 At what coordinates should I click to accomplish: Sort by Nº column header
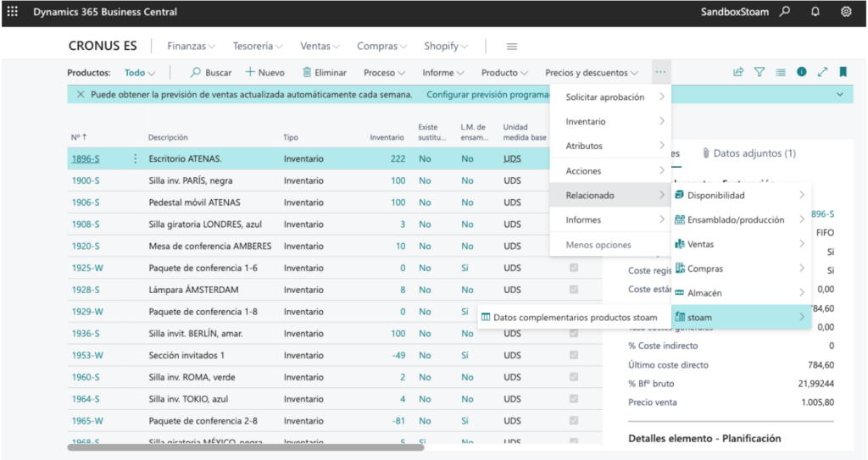tap(79, 137)
